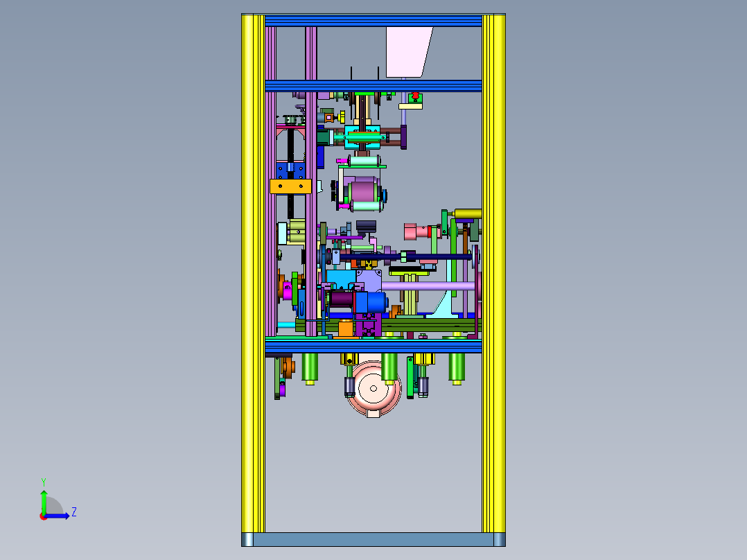Viewport: 747px width, 560px height.
Task: Select the long horizontal lavender shaft
Action: click(x=428, y=286)
